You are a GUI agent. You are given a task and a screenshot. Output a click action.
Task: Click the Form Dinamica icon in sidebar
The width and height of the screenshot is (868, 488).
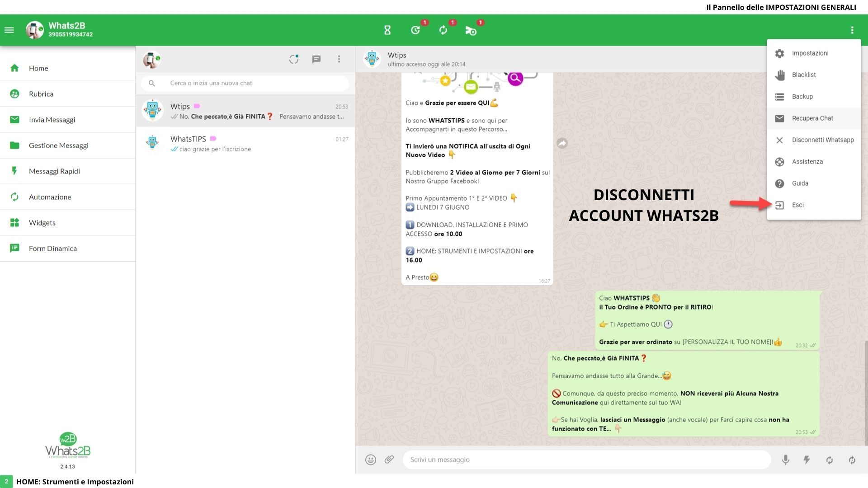point(14,249)
